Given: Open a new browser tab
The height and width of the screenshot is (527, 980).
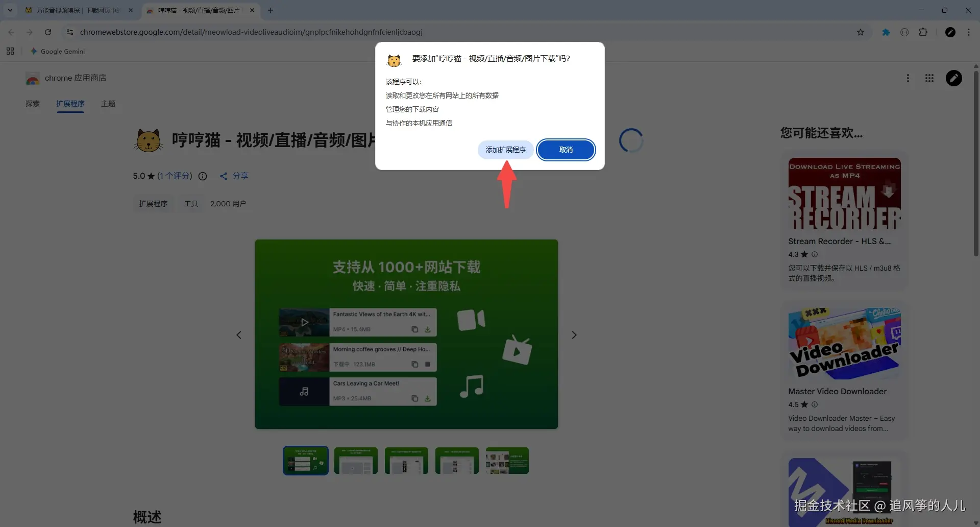Looking at the screenshot, I should [x=271, y=10].
